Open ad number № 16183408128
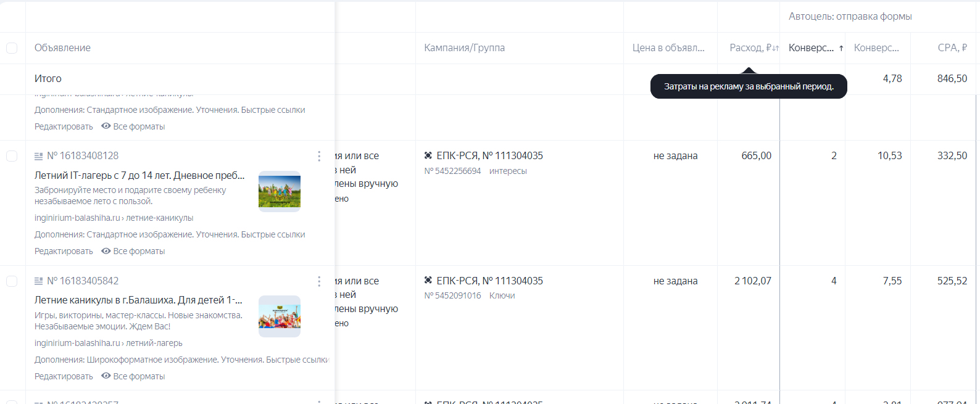980x404 pixels. [x=83, y=155]
